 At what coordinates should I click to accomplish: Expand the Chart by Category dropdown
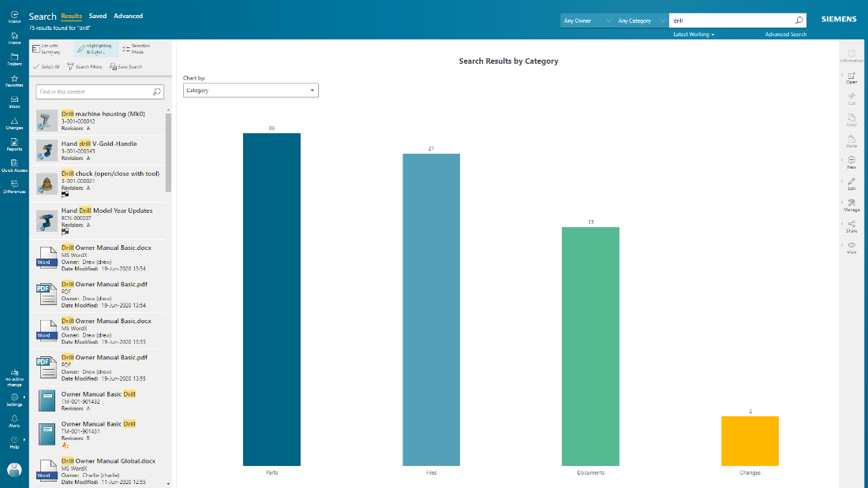[250, 91]
